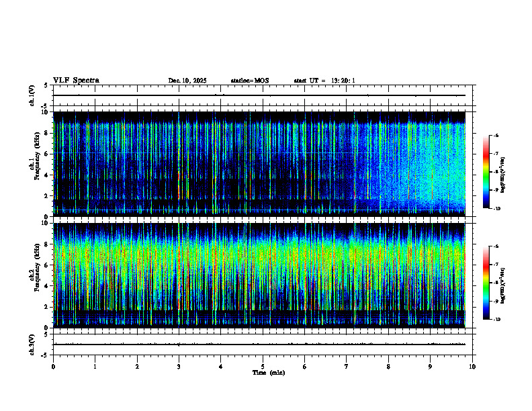Click time axis tick label "7"
Image resolution: width=532 pixels, height=411 pixels.
(347, 367)
